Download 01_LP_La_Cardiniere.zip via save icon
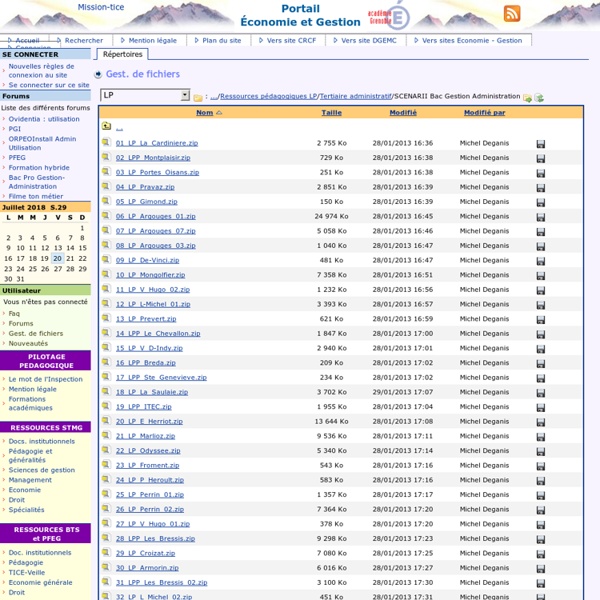600x600 pixels. click(x=540, y=144)
